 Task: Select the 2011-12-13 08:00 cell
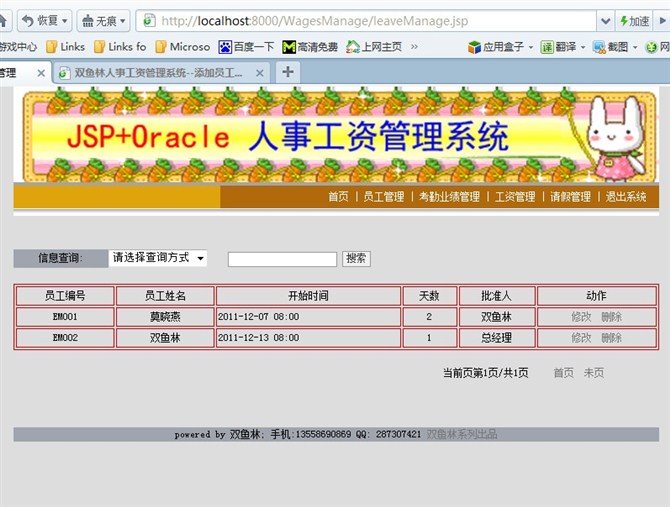(309, 338)
